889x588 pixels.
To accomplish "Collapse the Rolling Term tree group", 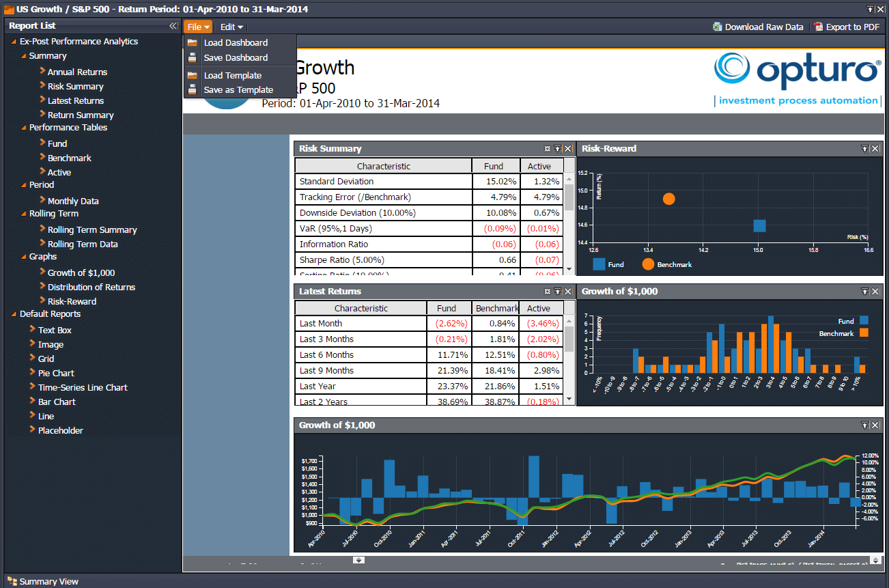I will click(x=23, y=214).
